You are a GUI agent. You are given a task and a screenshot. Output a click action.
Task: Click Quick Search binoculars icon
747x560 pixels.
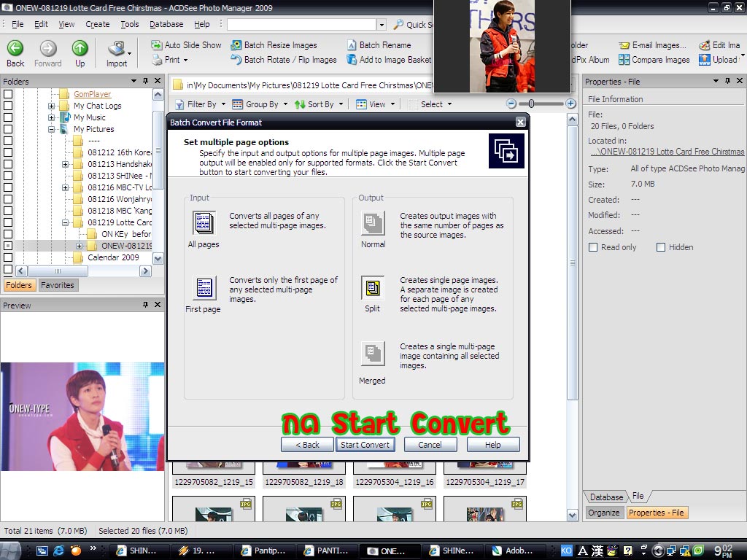coord(399,24)
